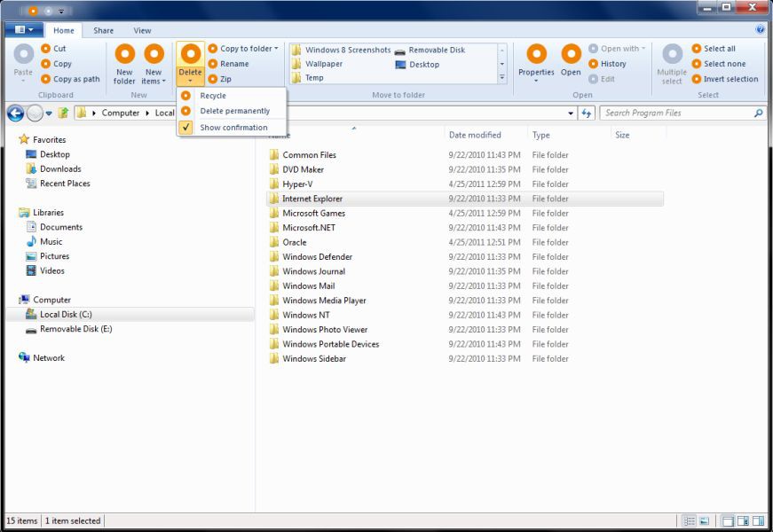Click the Zip icon in the ribbon

coord(213,79)
